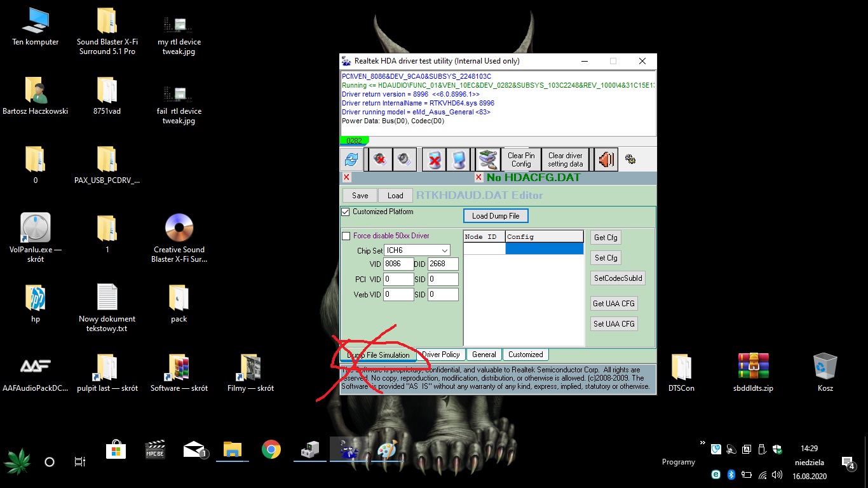
Task: Open Microsoft Store from taskbar
Action: pos(116,450)
